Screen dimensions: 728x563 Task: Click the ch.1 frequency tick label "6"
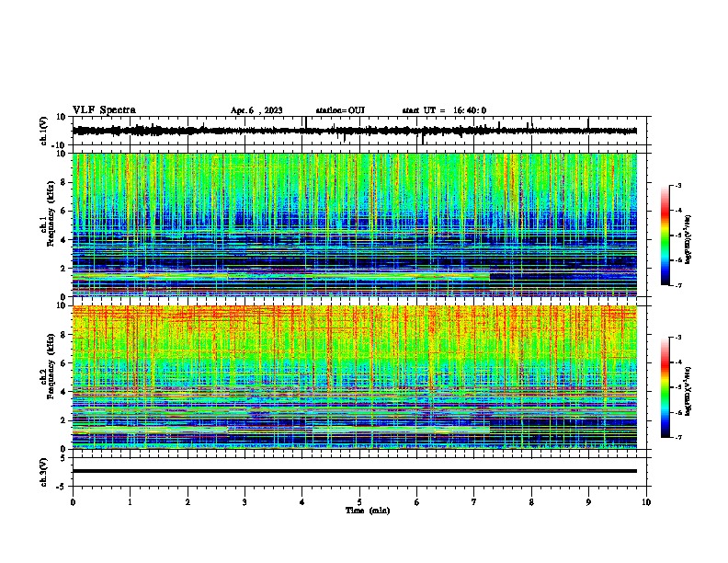click(63, 211)
